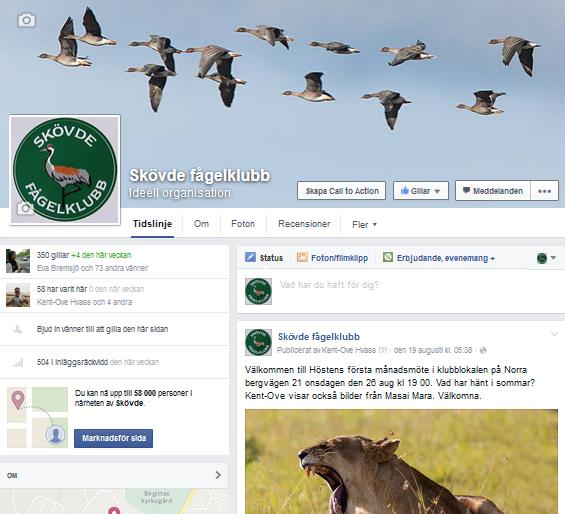
Task: Open the post-as identity selector dropdown
Action: (546, 258)
